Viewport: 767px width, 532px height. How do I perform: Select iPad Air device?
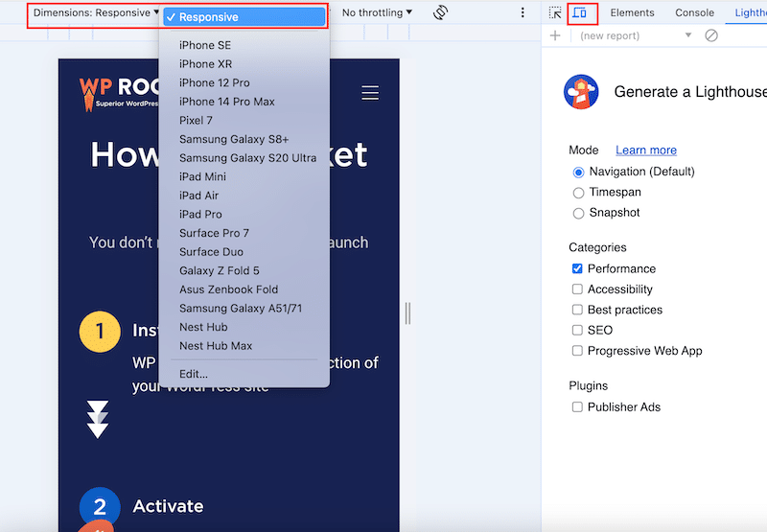198,196
